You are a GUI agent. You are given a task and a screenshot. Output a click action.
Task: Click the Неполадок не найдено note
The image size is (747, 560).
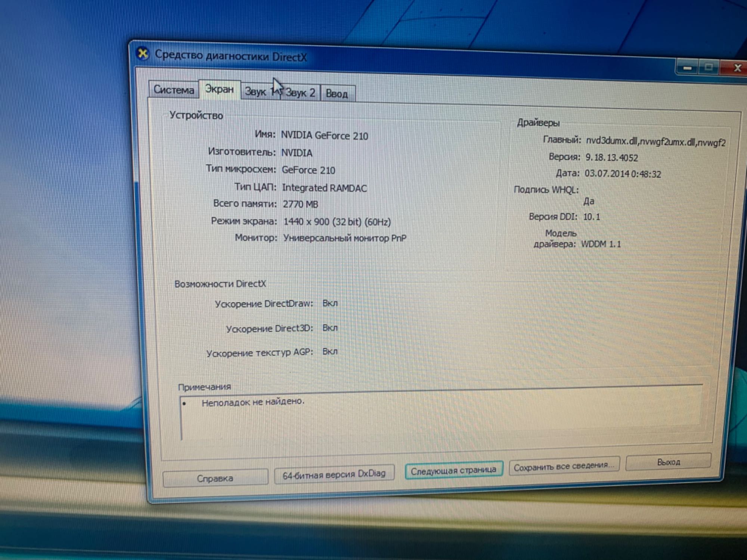pos(253,402)
